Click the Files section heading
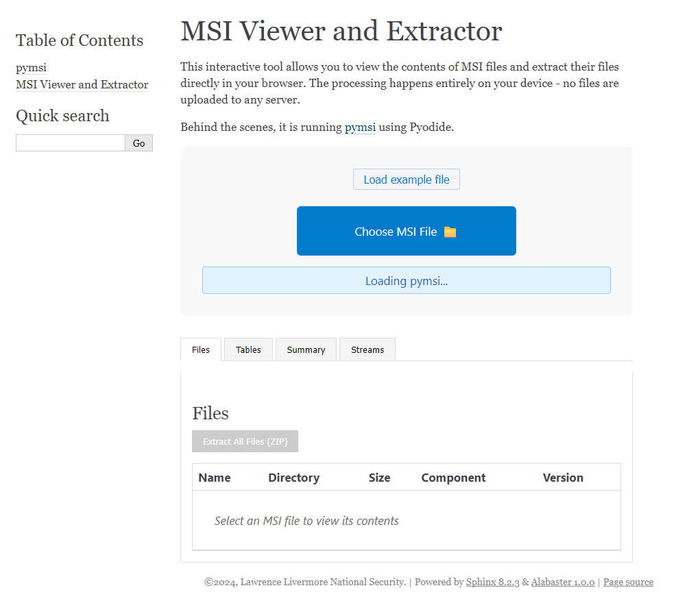 point(210,413)
